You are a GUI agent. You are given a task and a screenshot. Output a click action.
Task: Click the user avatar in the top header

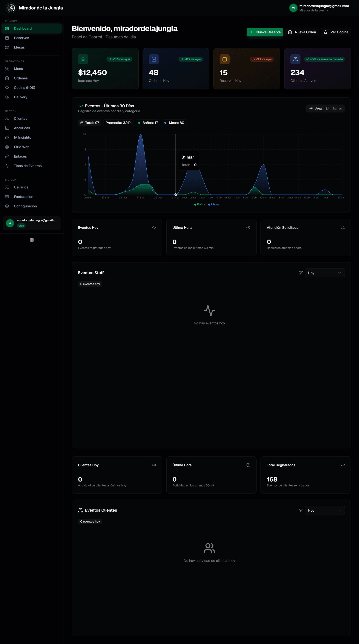(x=293, y=8)
